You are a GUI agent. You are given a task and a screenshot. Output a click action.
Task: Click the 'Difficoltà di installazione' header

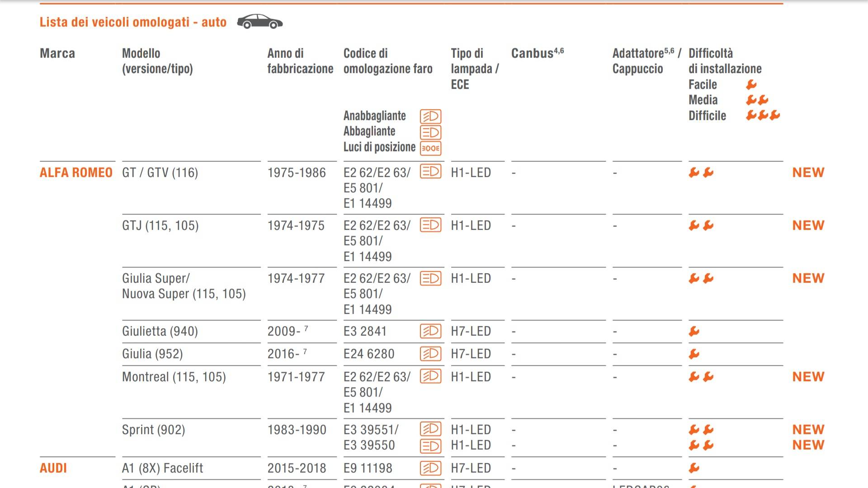(x=725, y=61)
